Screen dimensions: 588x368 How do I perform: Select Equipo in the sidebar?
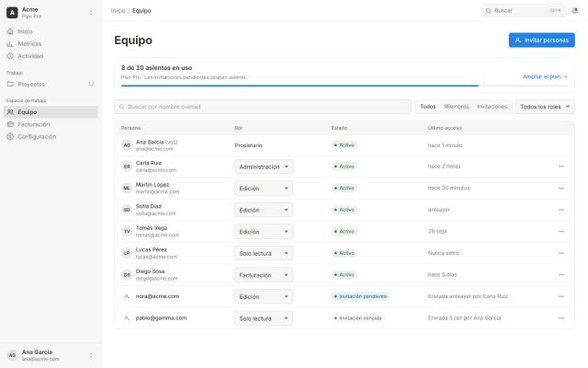pos(51,112)
